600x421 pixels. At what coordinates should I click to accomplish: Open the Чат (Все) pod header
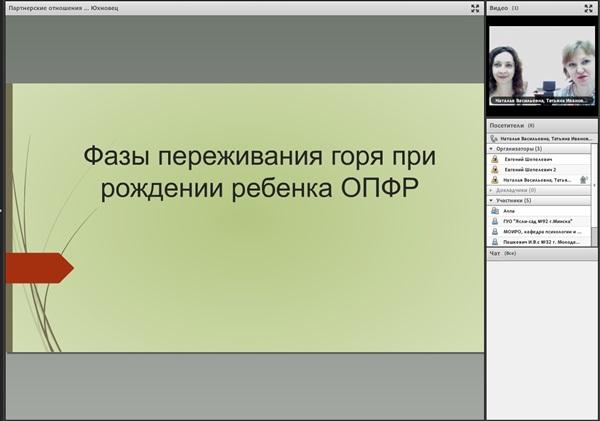[x=541, y=253]
